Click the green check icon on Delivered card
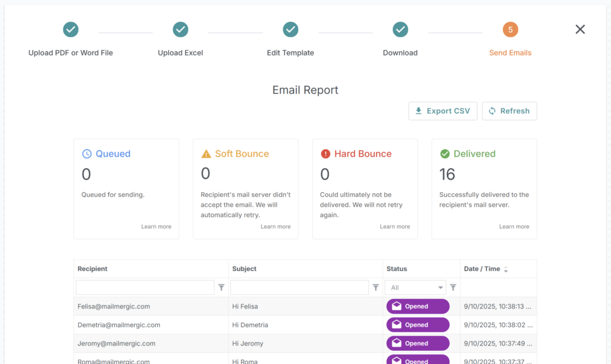The width and height of the screenshot is (611, 364). pyautogui.click(x=445, y=153)
